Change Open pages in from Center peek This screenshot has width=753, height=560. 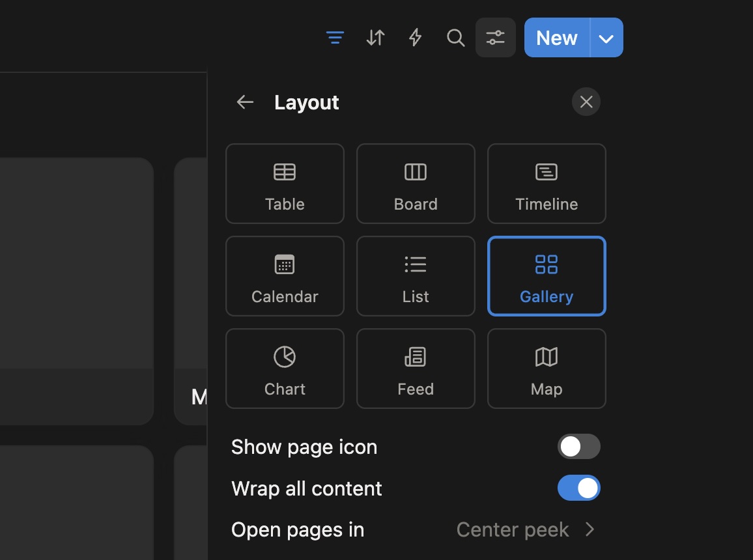coord(526,529)
